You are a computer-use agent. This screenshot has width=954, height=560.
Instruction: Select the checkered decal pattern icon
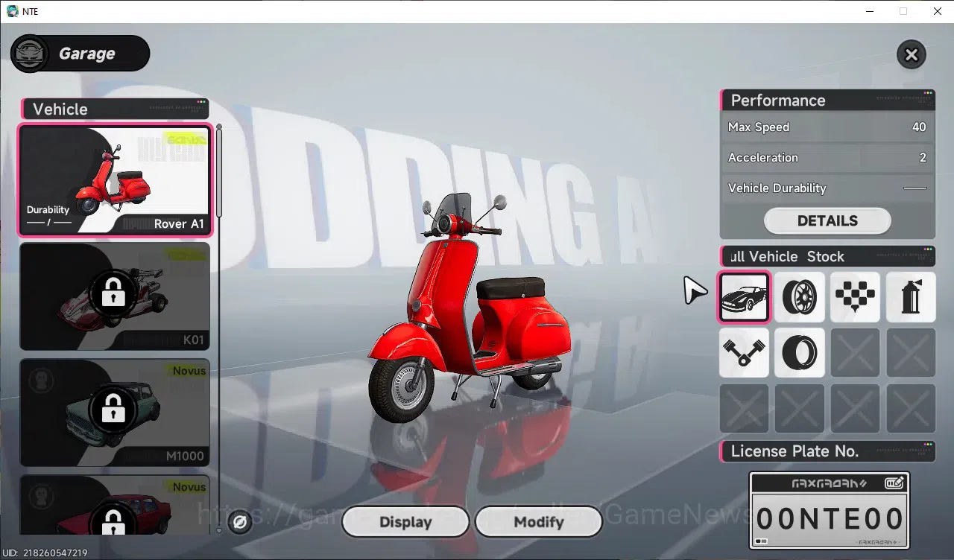(855, 297)
